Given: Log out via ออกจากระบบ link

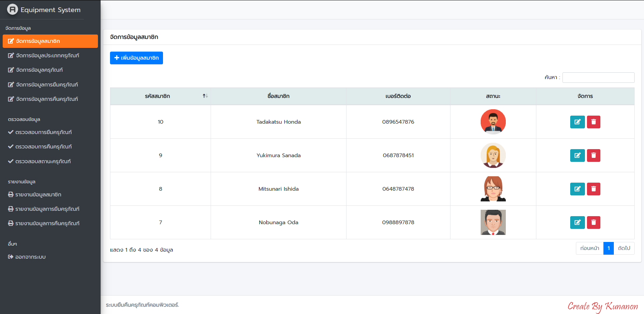Looking at the screenshot, I should 30,257.
